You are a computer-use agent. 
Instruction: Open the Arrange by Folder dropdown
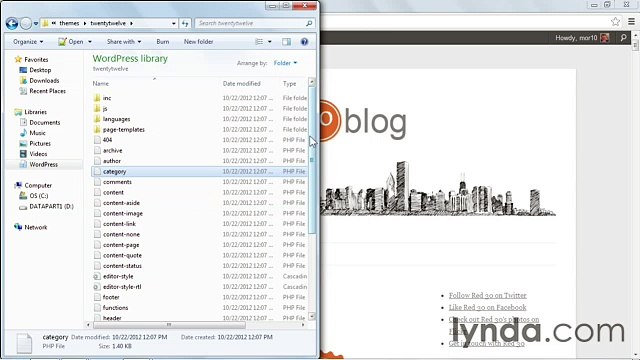point(285,63)
